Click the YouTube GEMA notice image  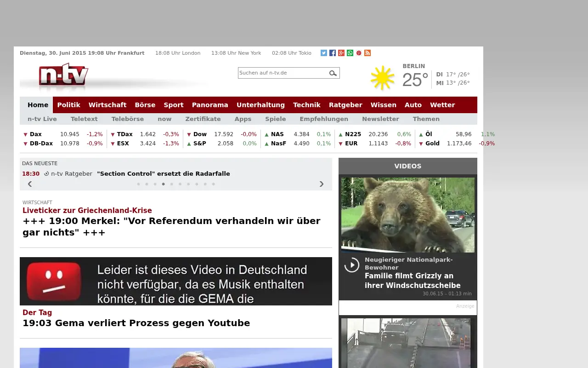click(176, 281)
